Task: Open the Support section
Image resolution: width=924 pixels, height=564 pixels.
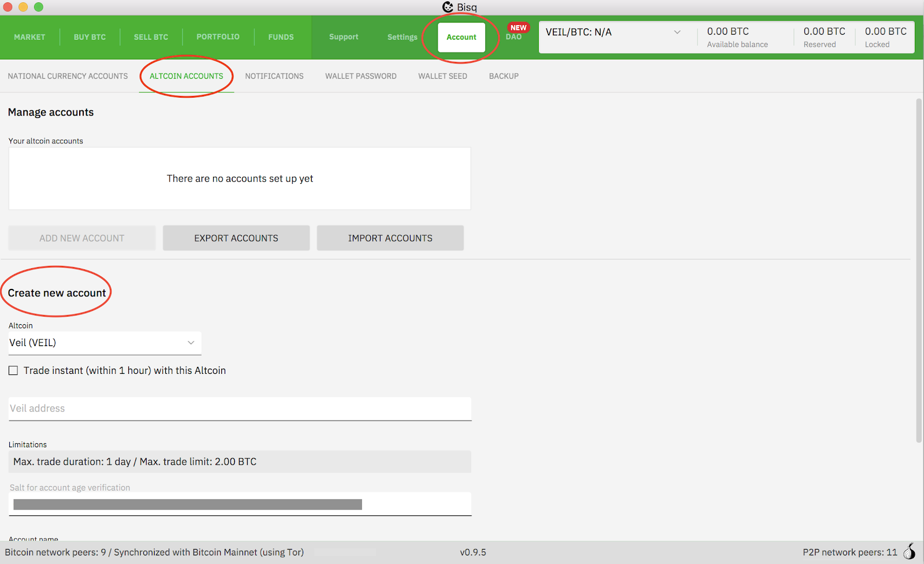Action: coord(344,37)
